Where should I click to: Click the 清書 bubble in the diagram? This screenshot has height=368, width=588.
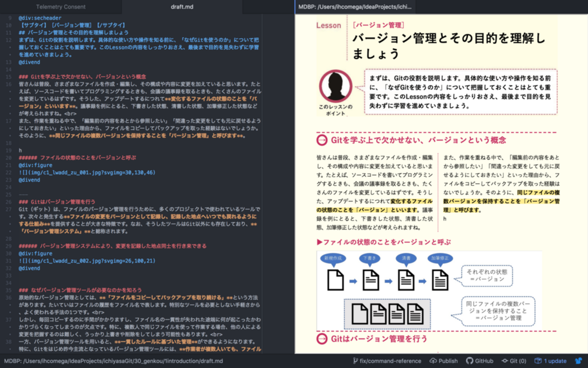(x=406, y=259)
